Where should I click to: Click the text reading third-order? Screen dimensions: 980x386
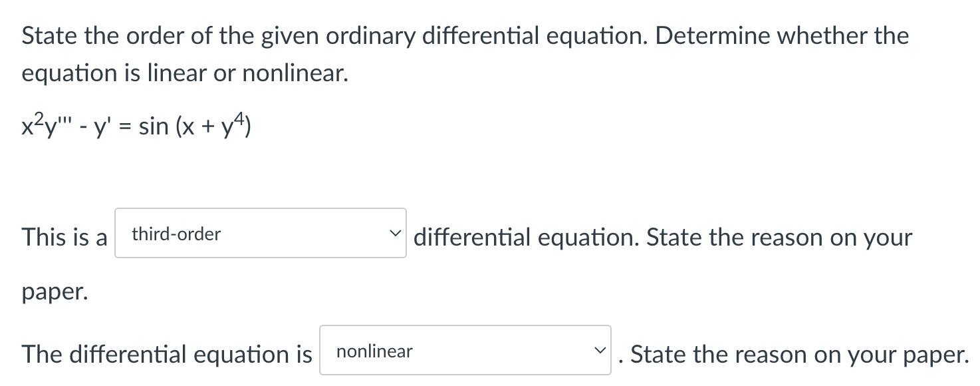pos(176,234)
